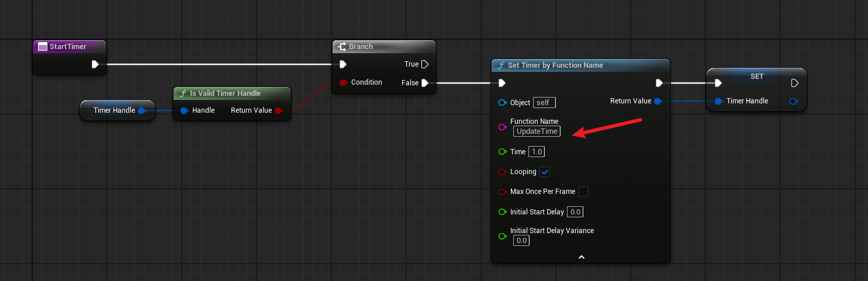Click SET node execution output pin
868x281 pixels.
pyautogui.click(x=794, y=83)
